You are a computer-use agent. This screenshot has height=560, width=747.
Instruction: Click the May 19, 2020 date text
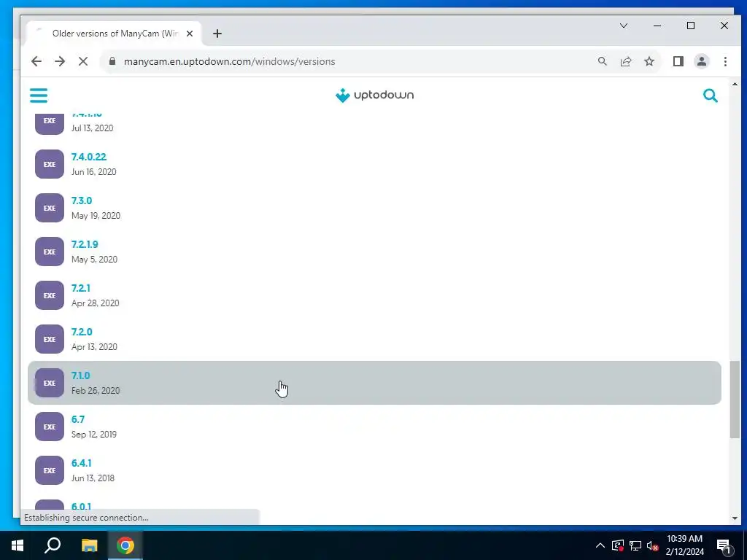tap(96, 216)
